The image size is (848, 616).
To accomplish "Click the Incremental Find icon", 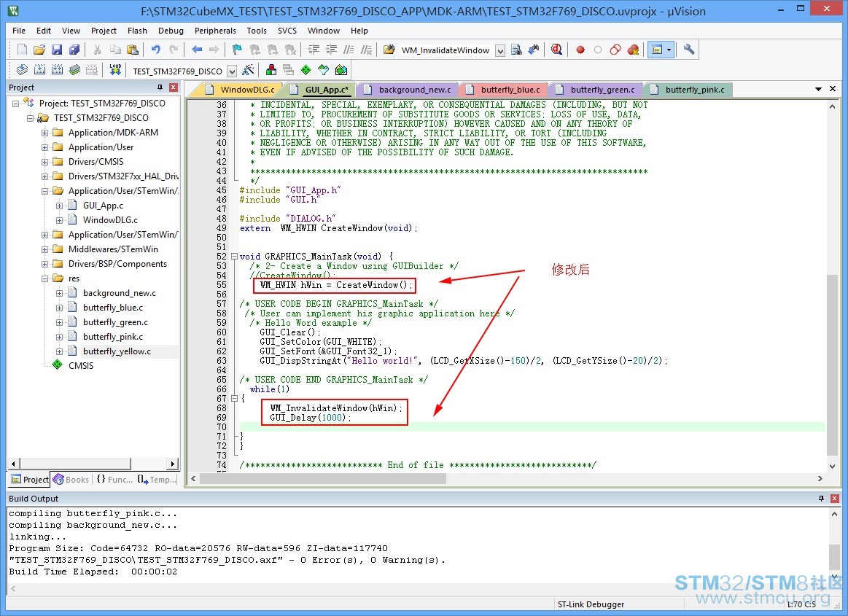I will click(x=534, y=50).
